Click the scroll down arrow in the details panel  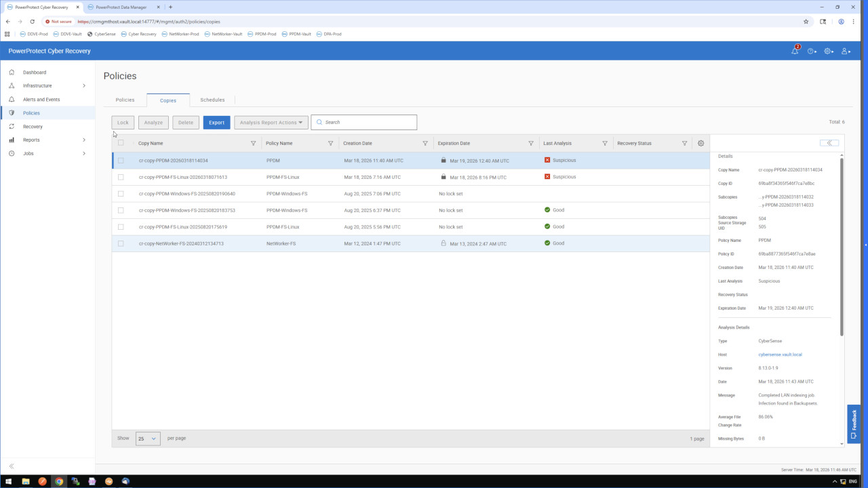point(842,444)
